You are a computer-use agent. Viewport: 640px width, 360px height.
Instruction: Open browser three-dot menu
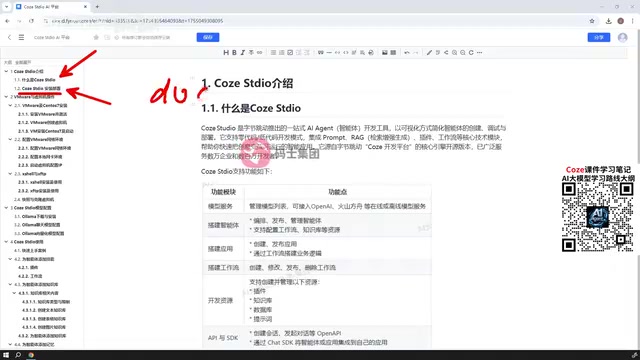pos(633,21)
